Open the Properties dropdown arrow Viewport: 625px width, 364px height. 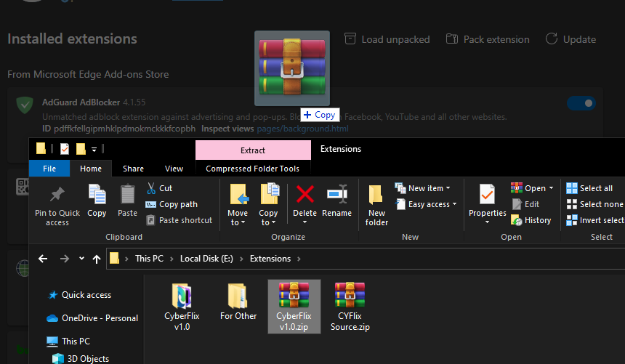click(487, 222)
